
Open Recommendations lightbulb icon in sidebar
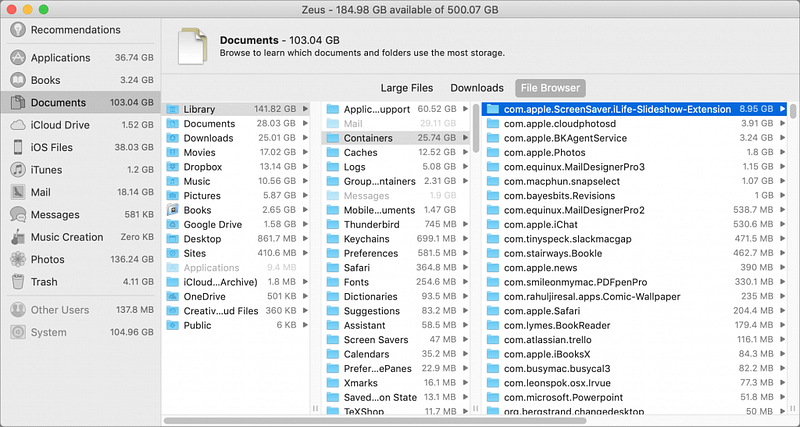point(18,30)
